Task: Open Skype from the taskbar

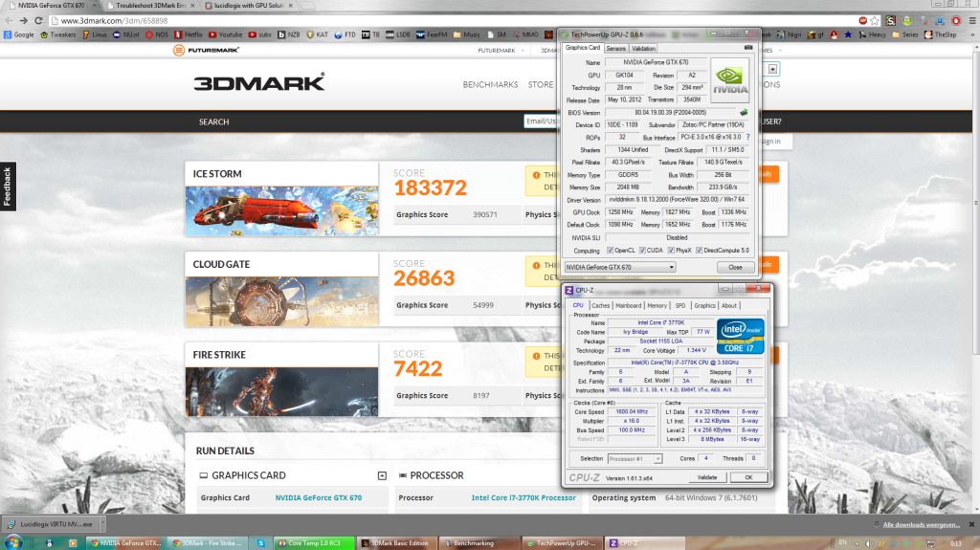Action: 260,543
